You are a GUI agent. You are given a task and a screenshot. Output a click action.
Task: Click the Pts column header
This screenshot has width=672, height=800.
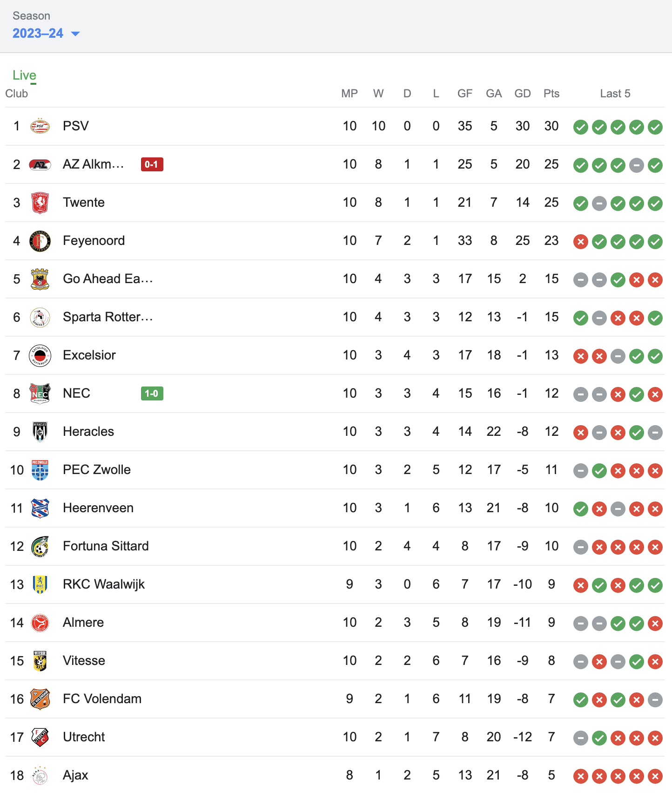[x=551, y=94]
